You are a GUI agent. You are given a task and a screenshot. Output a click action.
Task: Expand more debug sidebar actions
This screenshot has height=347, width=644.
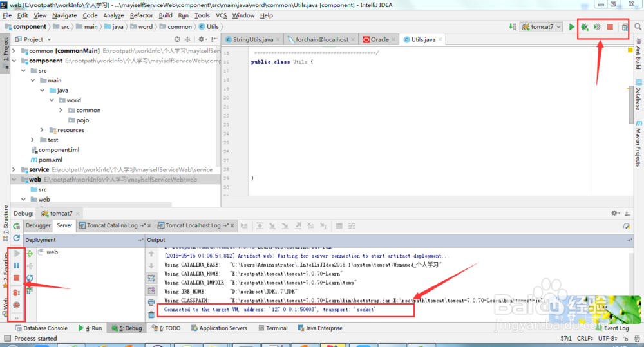point(17,317)
